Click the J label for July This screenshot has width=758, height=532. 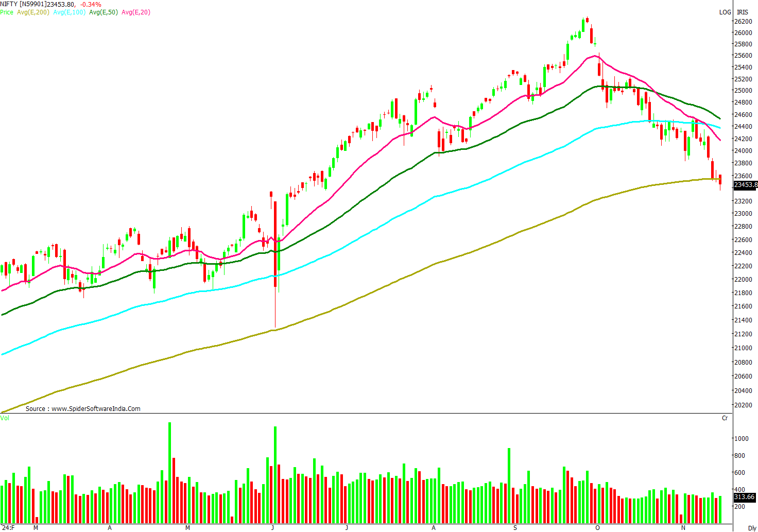tap(347, 528)
